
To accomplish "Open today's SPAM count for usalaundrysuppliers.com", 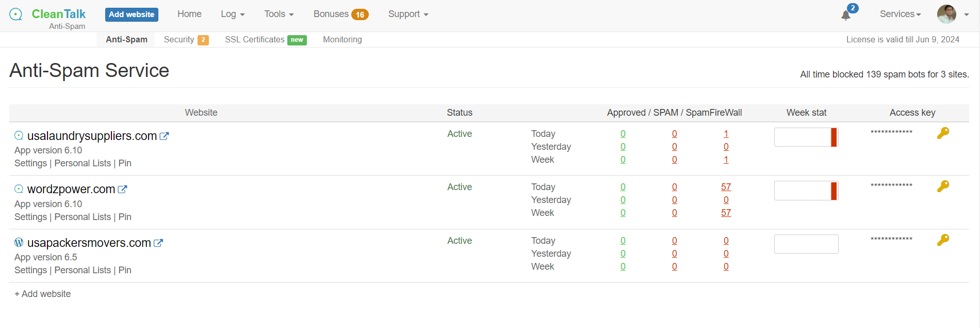I will (x=674, y=134).
